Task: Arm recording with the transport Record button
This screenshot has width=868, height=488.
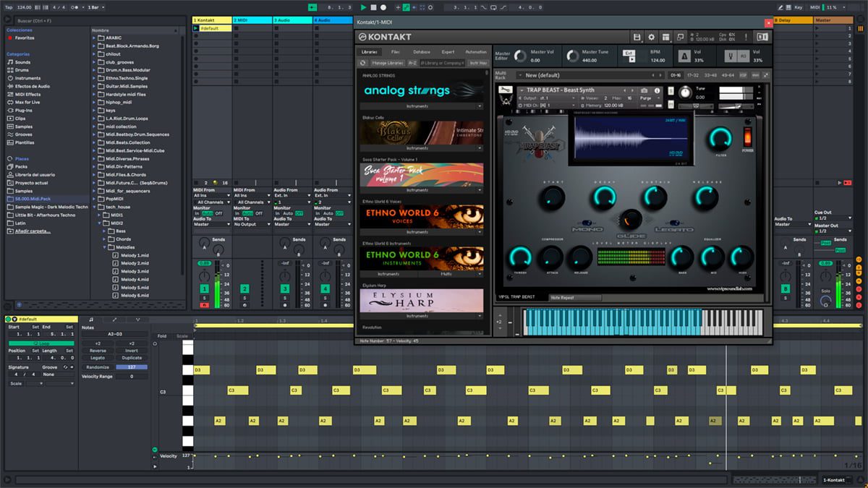Action: (383, 7)
